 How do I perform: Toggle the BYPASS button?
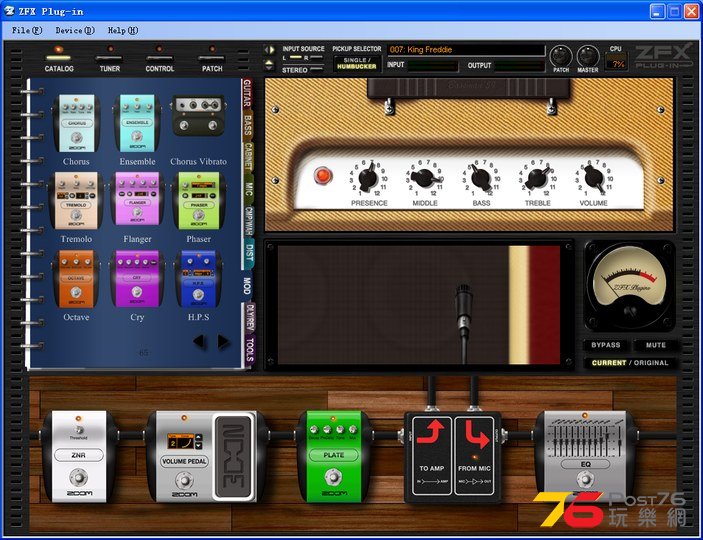tap(605, 345)
